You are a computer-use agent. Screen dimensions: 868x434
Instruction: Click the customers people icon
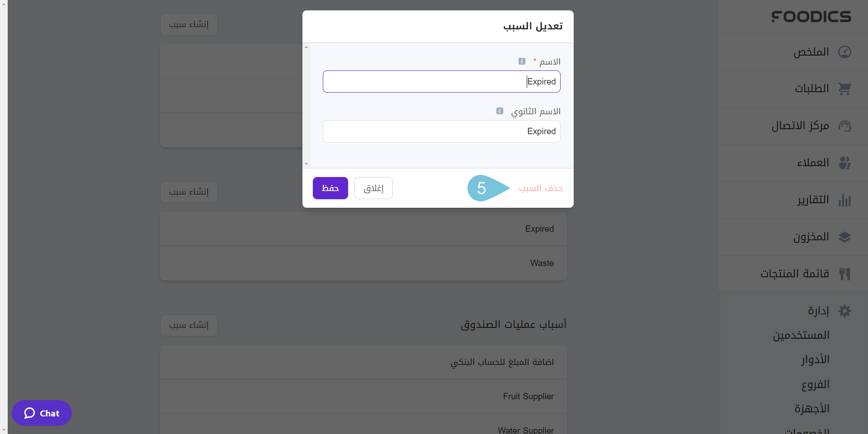coord(844,163)
